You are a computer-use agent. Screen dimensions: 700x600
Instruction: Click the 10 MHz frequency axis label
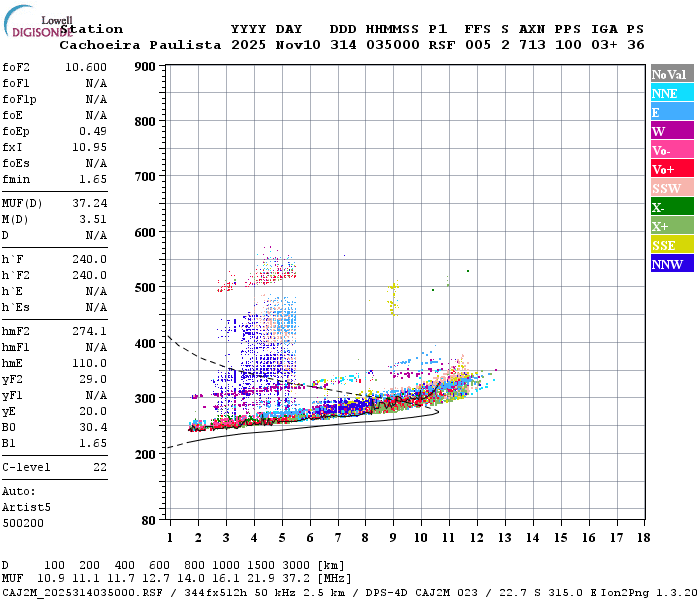coord(421,538)
